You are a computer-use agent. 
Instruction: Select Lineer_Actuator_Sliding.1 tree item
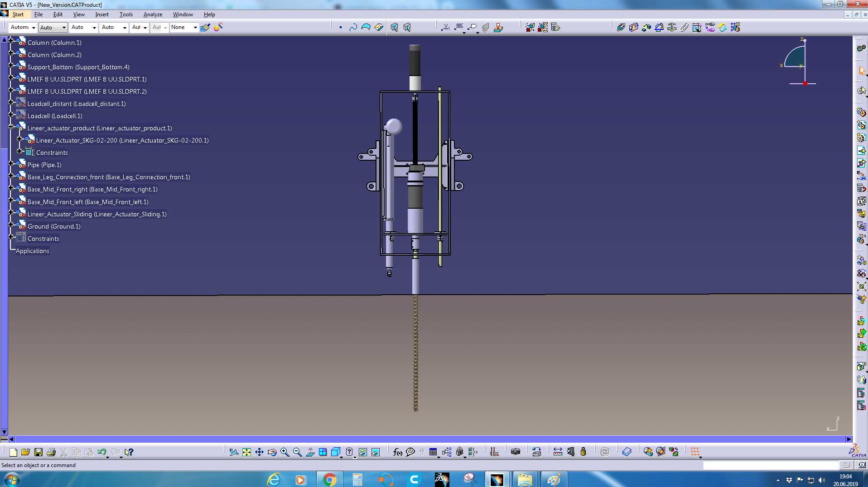coord(97,214)
